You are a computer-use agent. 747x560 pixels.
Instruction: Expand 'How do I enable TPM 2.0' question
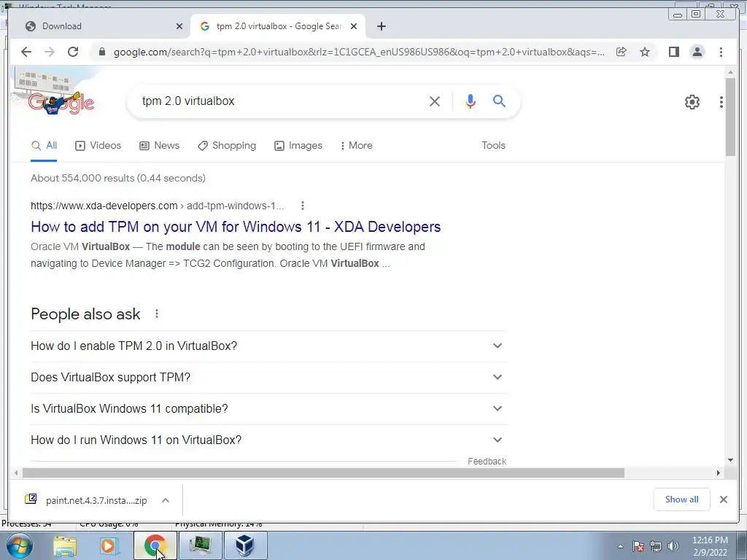pyautogui.click(x=268, y=346)
